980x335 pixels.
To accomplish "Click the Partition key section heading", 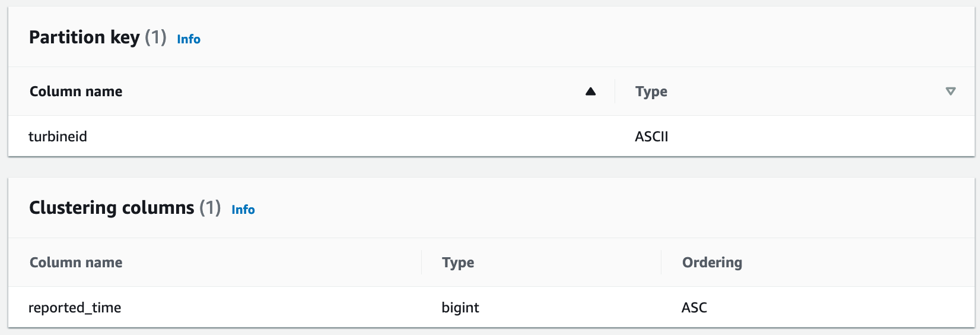I will click(84, 37).
